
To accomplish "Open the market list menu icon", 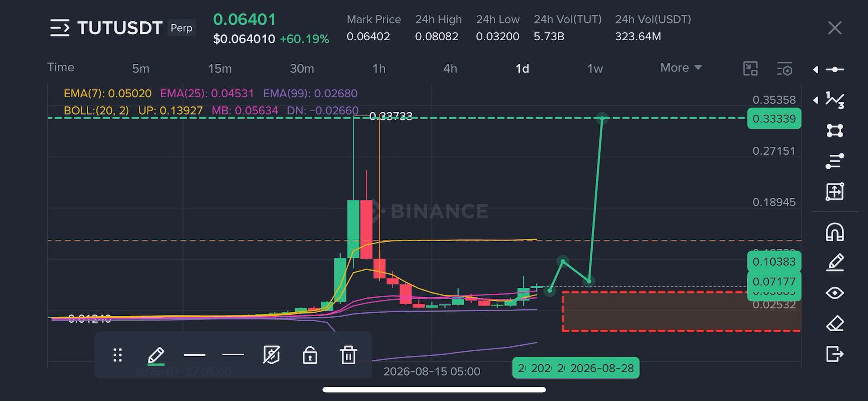I will coord(60,28).
